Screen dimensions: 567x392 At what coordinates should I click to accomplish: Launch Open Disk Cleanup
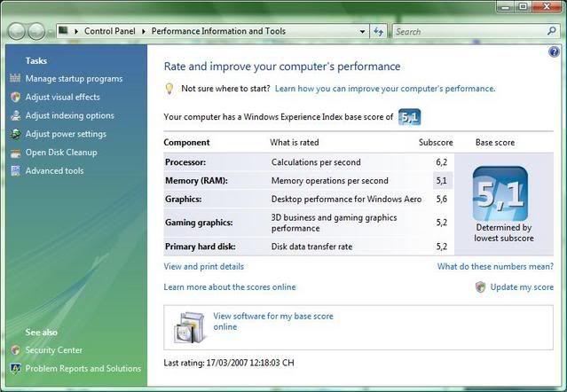(61, 153)
